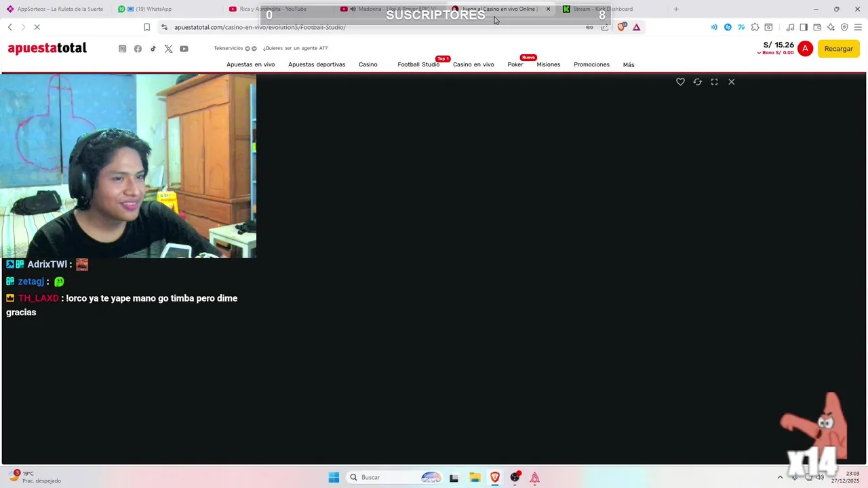Viewport: 868px width, 488px height.
Task: Open the Brave Shields lion icon
Action: [621, 27]
